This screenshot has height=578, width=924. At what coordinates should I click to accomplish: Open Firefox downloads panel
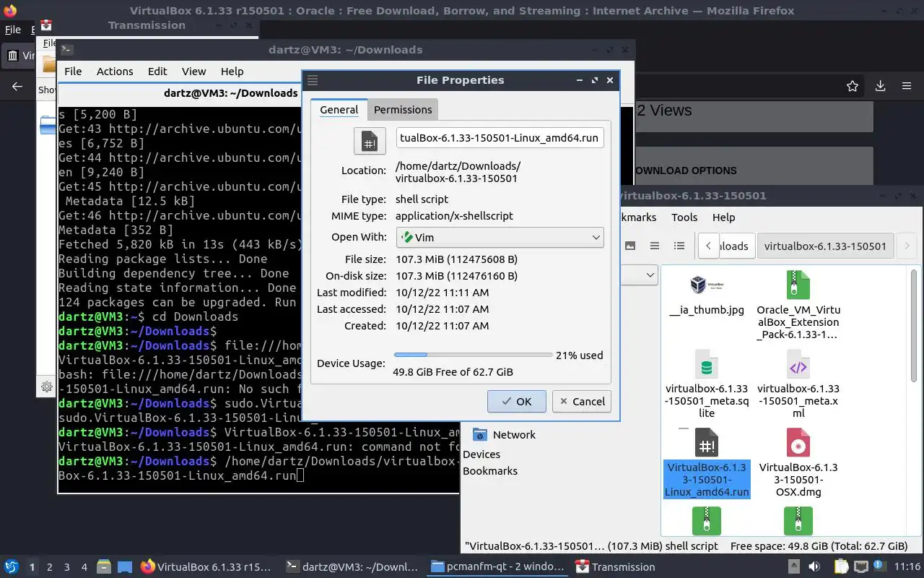(x=880, y=87)
